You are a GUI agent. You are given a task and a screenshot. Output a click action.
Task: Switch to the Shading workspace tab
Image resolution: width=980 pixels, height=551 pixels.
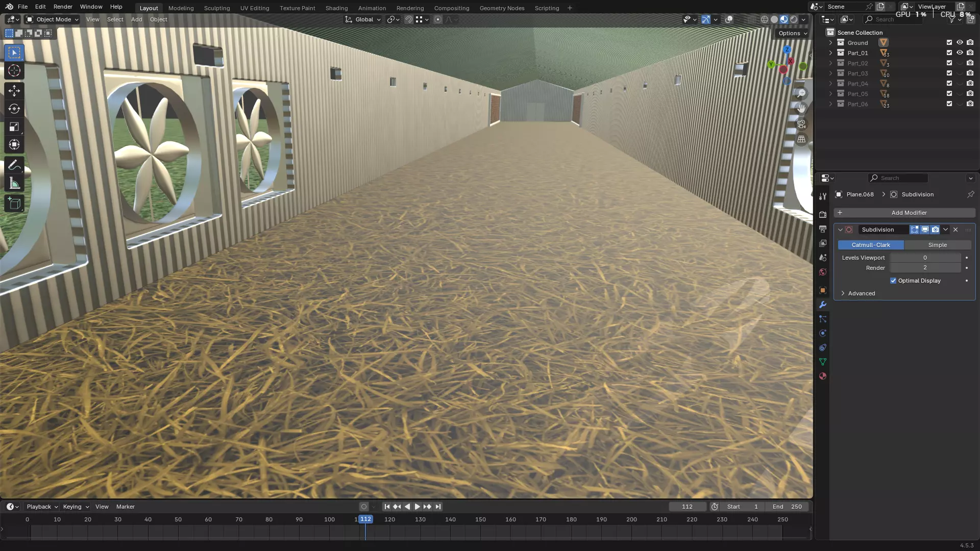click(x=336, y=8)
